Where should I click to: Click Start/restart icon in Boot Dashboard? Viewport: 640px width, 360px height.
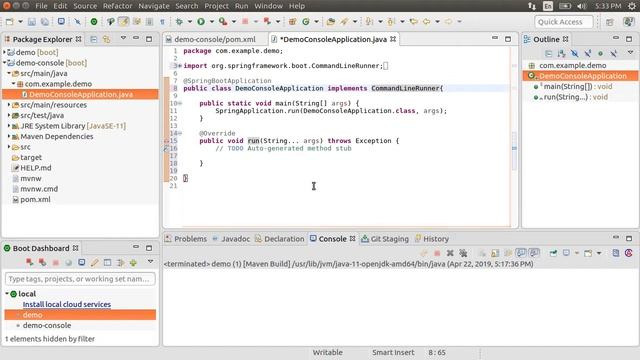pos(29,262)
